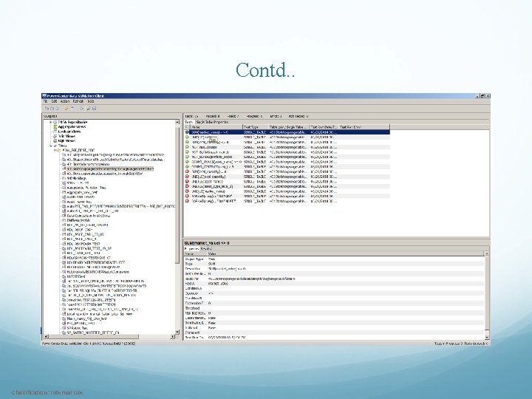This screenshot has height=399, width=532.
Task: Click the leftmost toolbar icon
Action: [x=47, y=109]
